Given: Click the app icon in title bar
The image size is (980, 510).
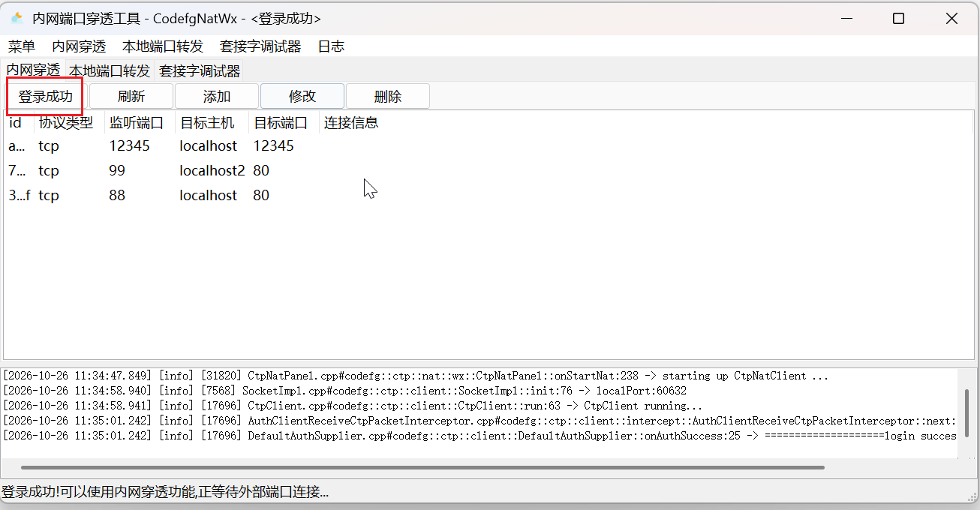Looking at the screenshot, I should click(x=17, y=19).
